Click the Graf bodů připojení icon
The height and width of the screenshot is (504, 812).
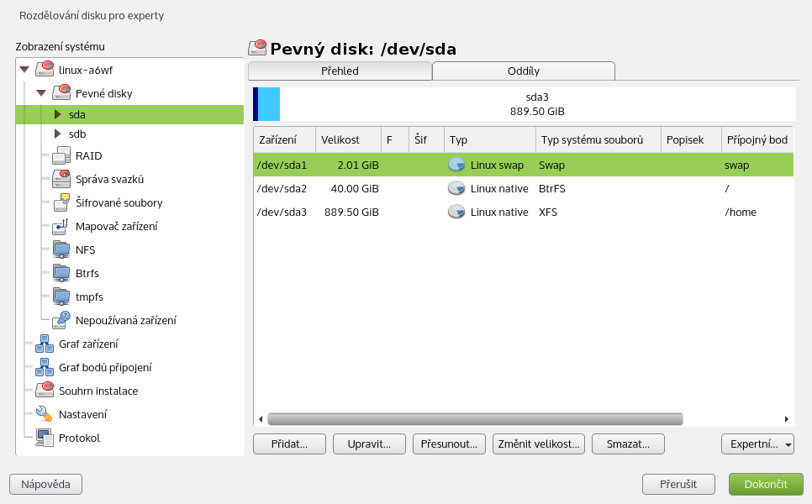coord(45,367)
